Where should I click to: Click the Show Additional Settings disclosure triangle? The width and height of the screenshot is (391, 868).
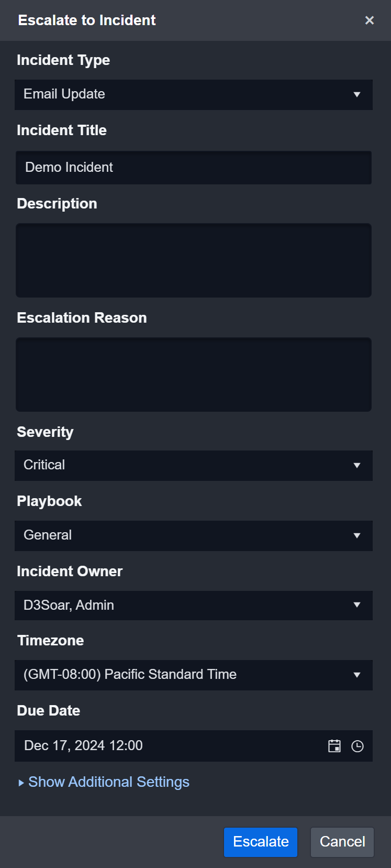coord(21,782)
